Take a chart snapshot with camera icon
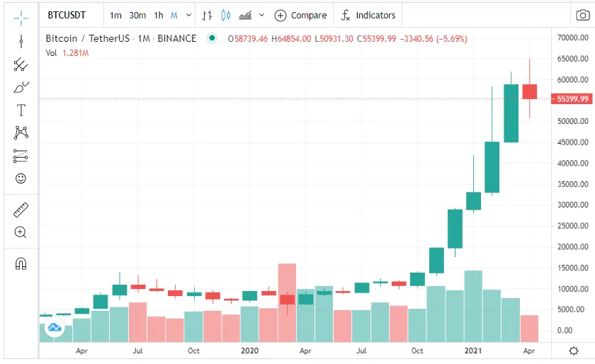The image size is (595, 364). pos(582,15)
